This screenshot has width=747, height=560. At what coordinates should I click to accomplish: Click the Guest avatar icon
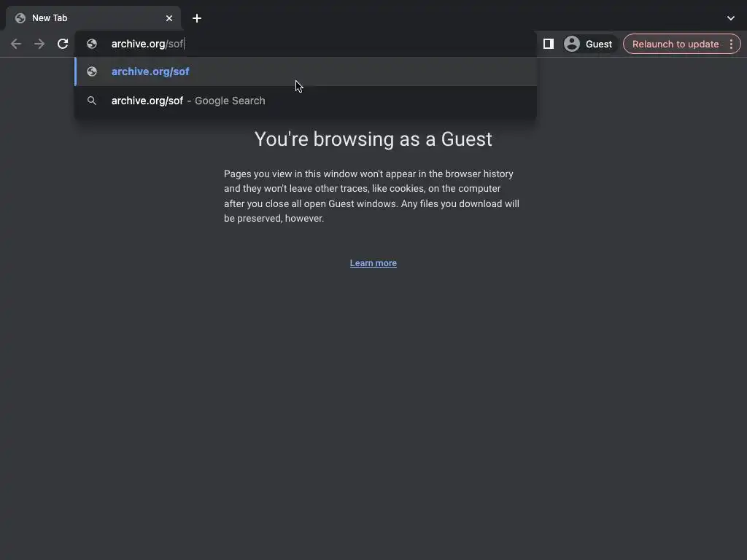pos(572,44)
